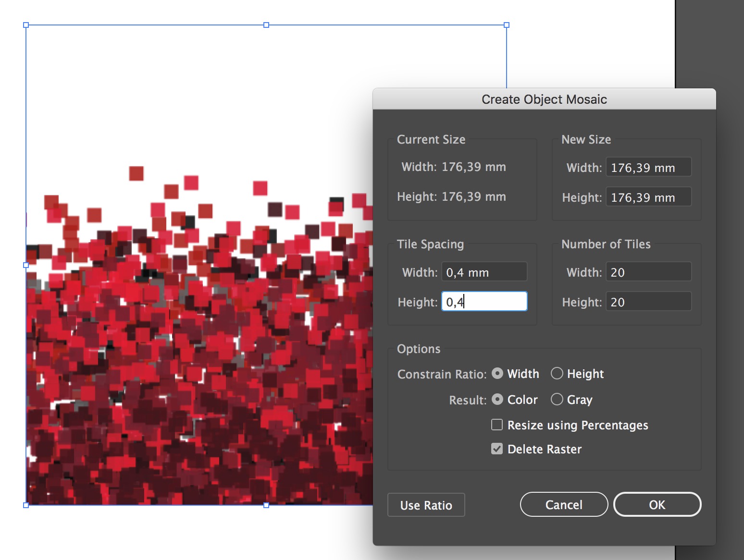Click the New Size Height field

coord(648,197)
